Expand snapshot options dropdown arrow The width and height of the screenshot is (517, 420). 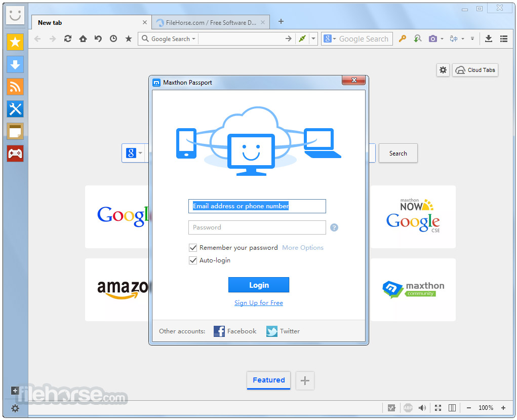pos(442,39)
